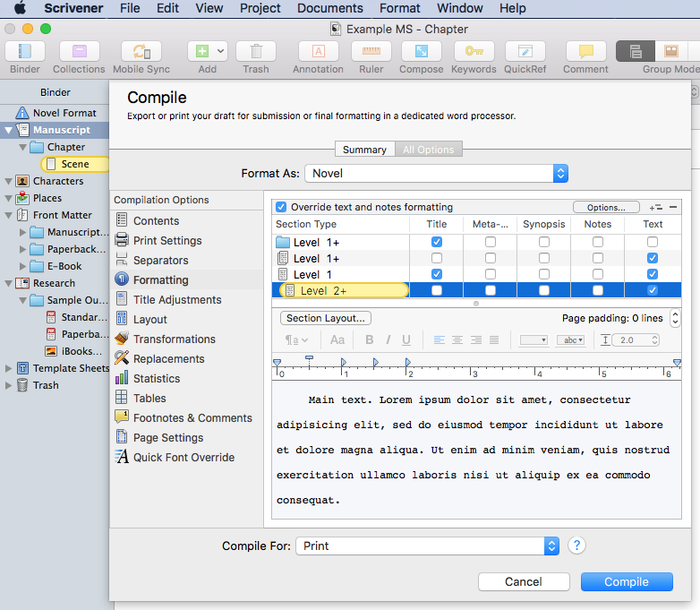Cancel the Compile dialog
The image size is (700, 610).
pos(524,581)
